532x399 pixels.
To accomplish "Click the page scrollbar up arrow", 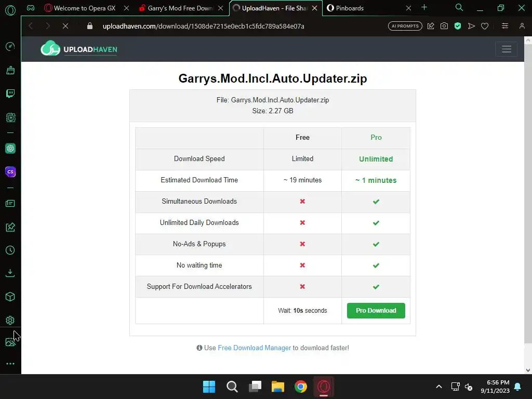I will click(x=528, y=41).
